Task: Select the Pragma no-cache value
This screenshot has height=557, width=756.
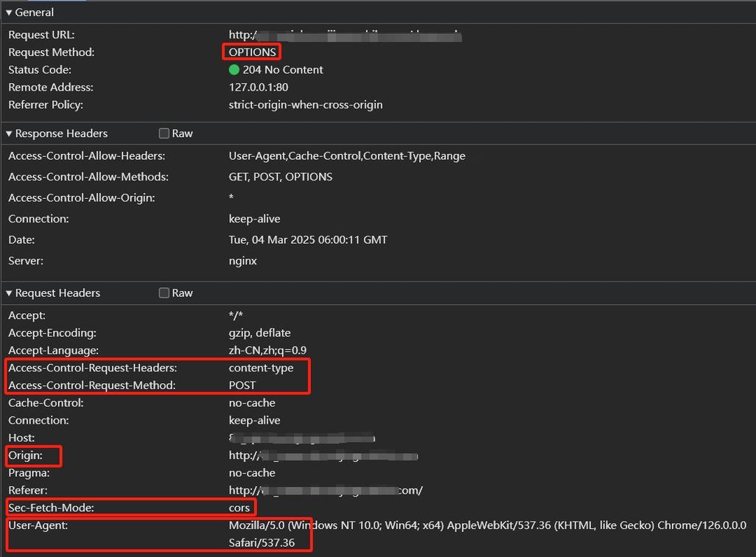Action: click(x=252, y=472)
